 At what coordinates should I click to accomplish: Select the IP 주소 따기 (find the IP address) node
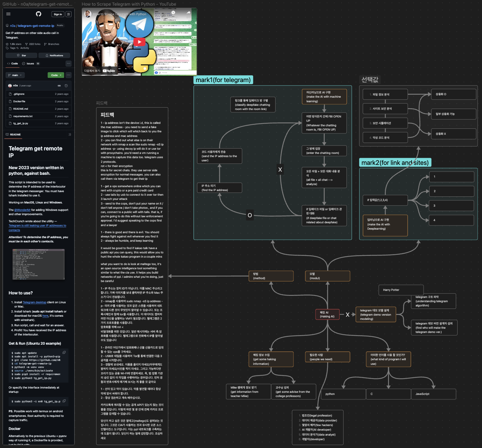[x=220, y=188]
